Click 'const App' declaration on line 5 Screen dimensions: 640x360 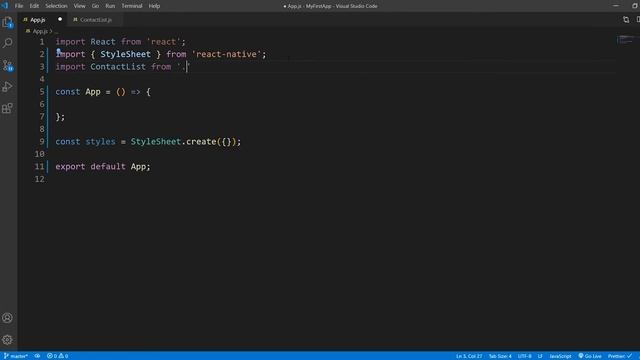point(78,92)
